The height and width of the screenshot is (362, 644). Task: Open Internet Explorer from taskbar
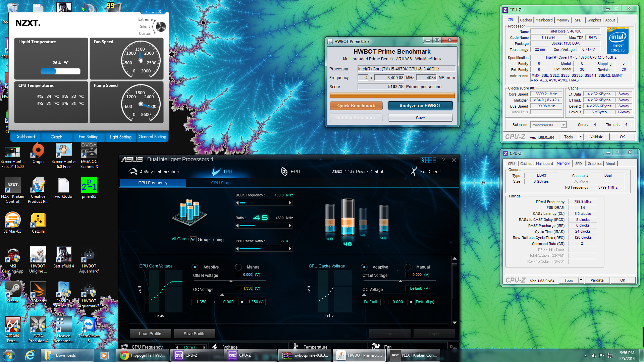tap(30, 355)
